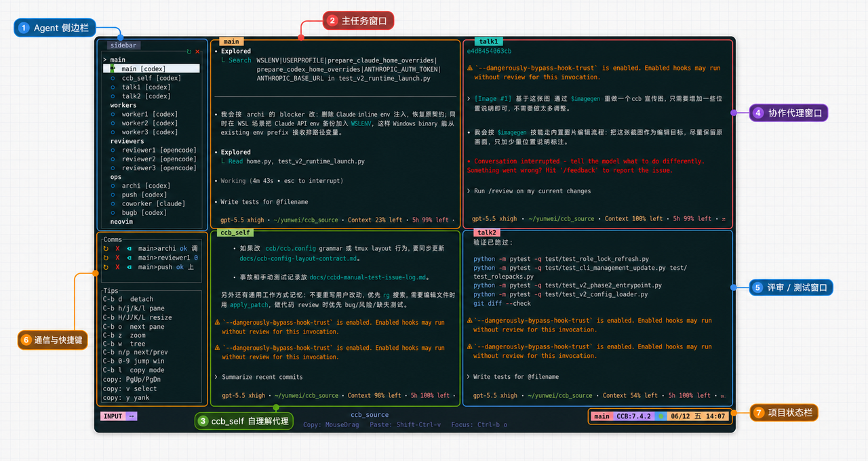This screenshot has height=461, width=868.
Task: Click the main session badge in status bar
Action: 601,416
